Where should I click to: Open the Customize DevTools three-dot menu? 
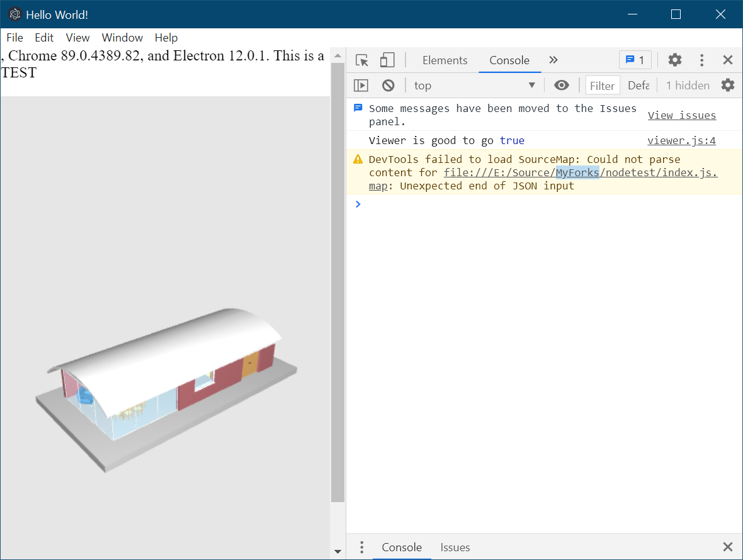point(701,60)
